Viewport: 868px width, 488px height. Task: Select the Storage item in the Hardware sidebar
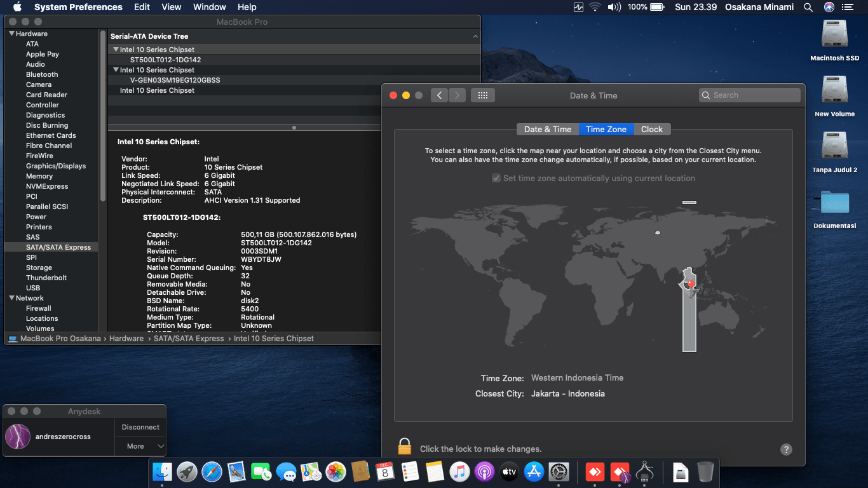38,268
